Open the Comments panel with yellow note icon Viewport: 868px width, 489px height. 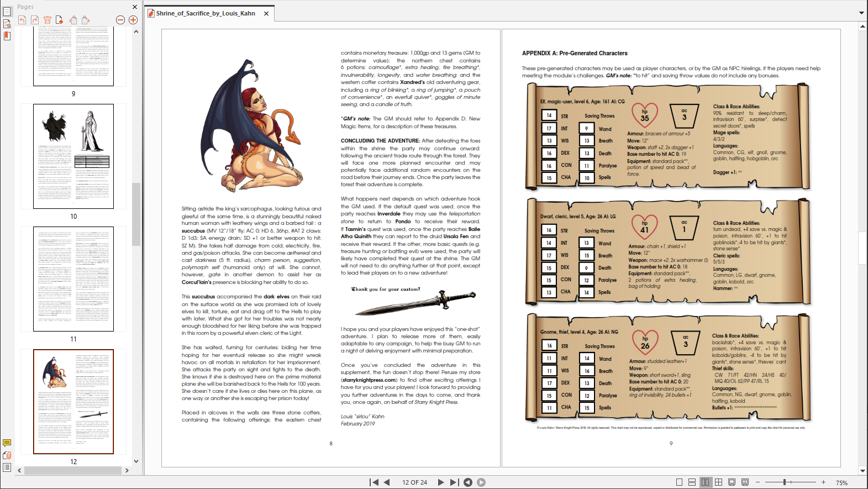point(7,443)
